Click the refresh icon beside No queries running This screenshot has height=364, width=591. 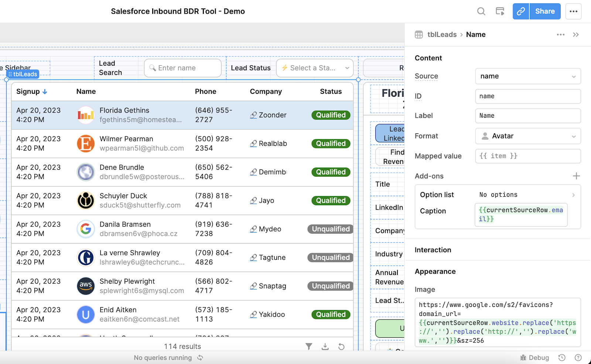(x=200, y=358)
